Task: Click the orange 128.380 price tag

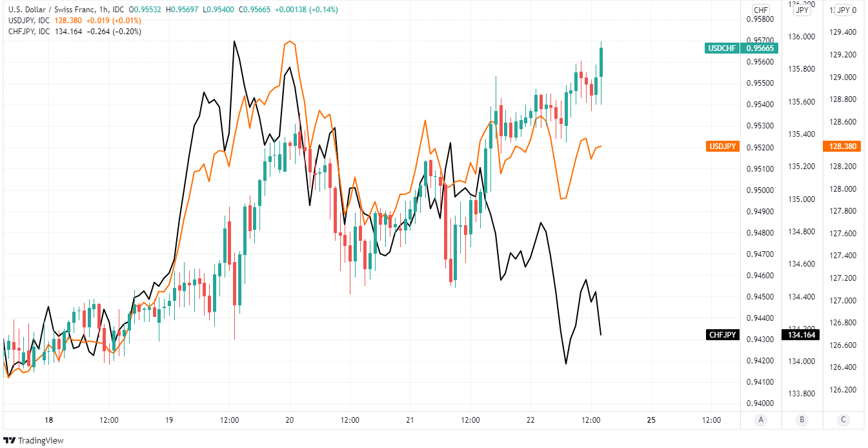Action: point(842,147)
